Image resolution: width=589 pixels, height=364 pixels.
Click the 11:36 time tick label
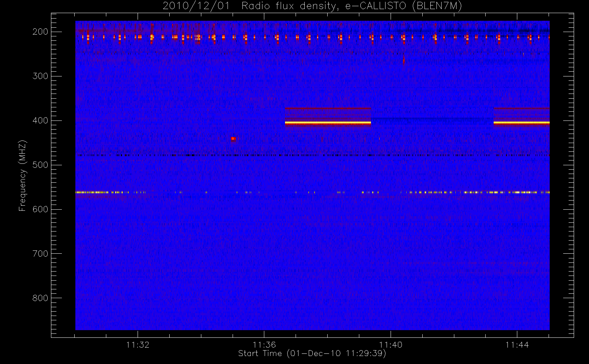click(x=264, y=345)
